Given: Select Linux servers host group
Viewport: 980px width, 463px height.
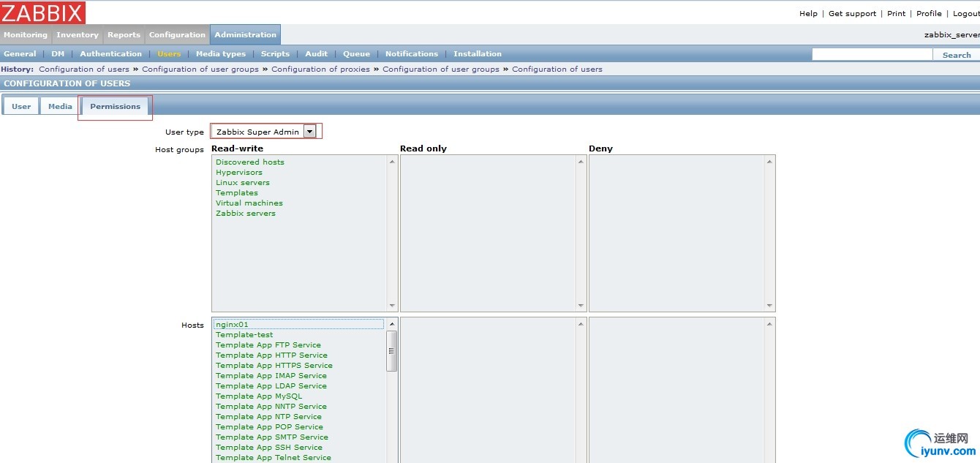Looking at the screenshot, I should tap(243, 183).
